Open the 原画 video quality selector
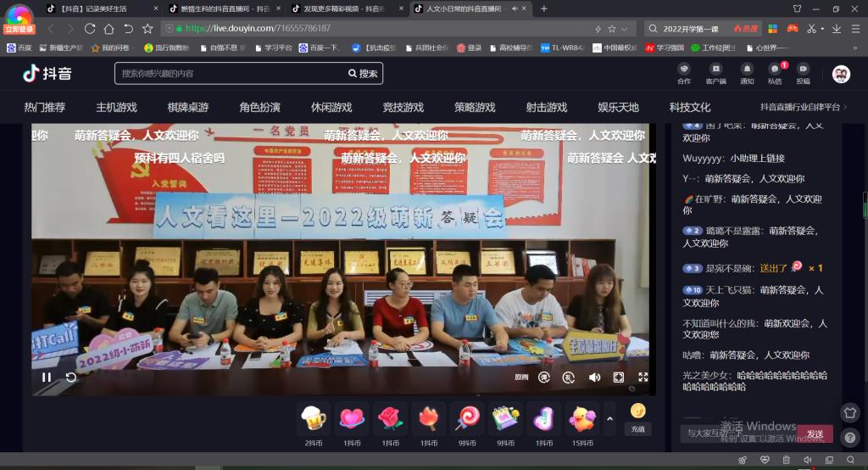The width and height of the screenshot is (868, 470). pyautogui.click(x=521, y=378)
